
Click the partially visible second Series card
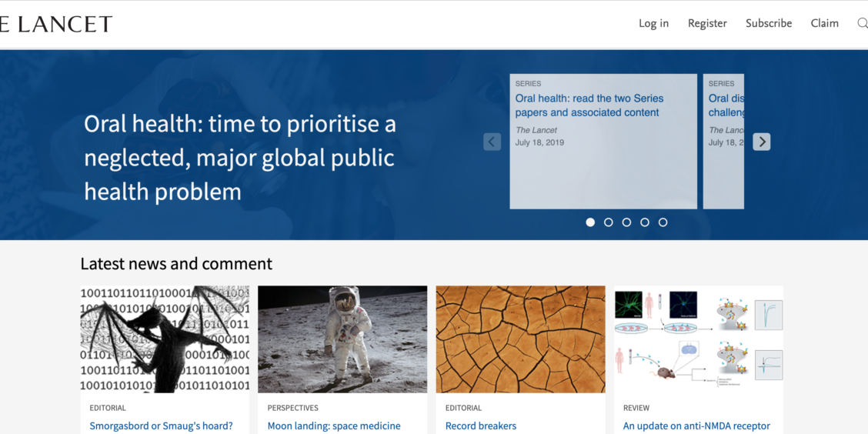[x=723, y=141]
